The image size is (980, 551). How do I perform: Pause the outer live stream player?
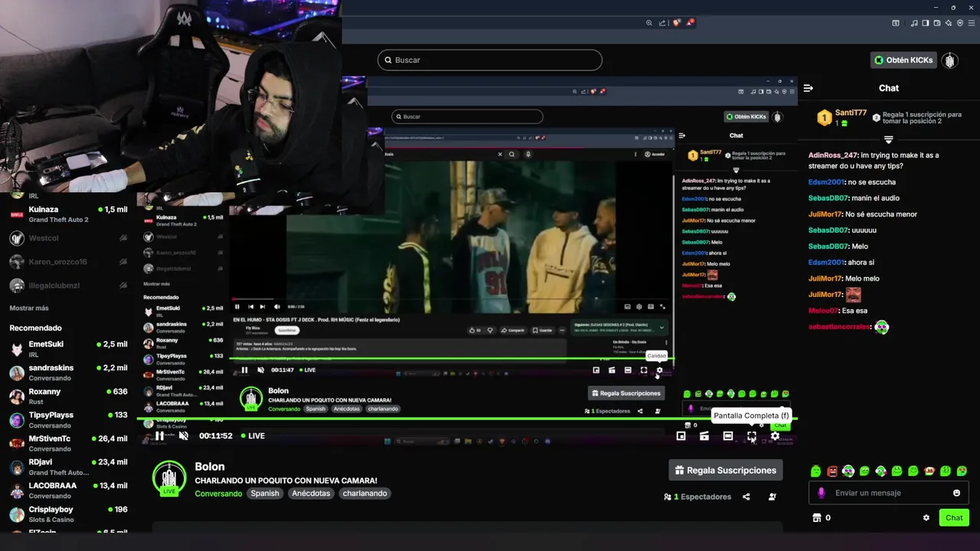(159, 436)
